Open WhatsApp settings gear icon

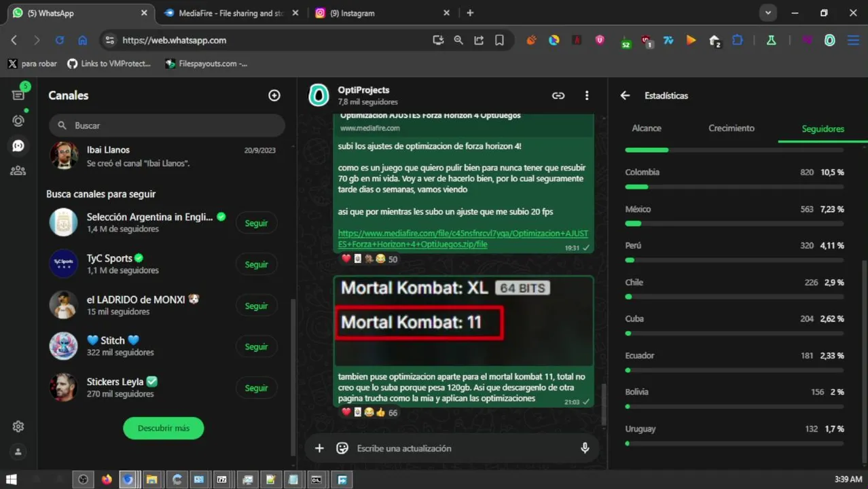(18, 427)
